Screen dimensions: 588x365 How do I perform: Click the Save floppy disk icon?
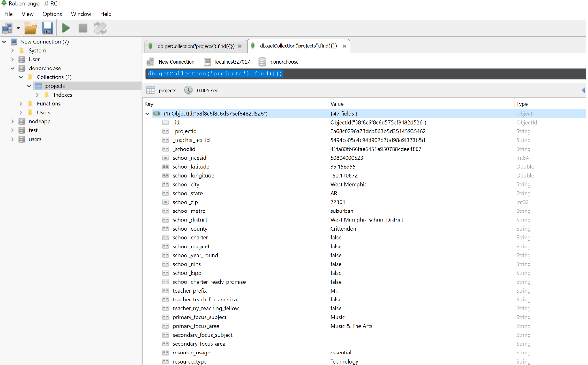(x=47, y=28)
